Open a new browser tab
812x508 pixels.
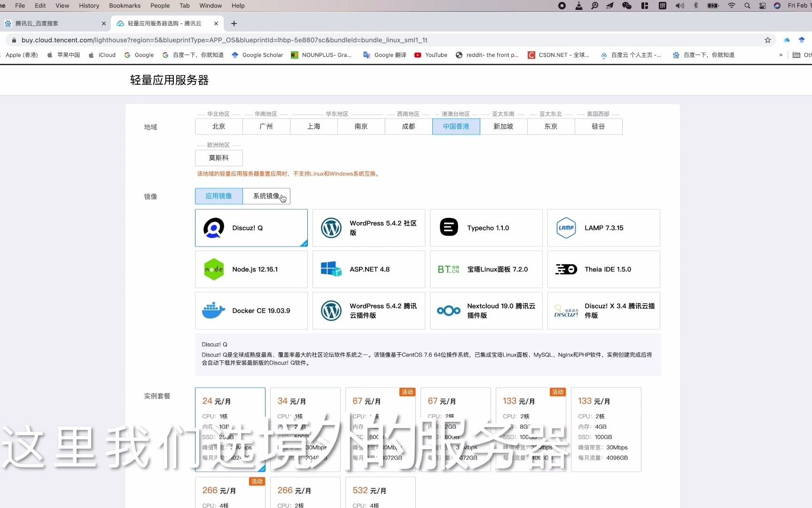point(234,24)
